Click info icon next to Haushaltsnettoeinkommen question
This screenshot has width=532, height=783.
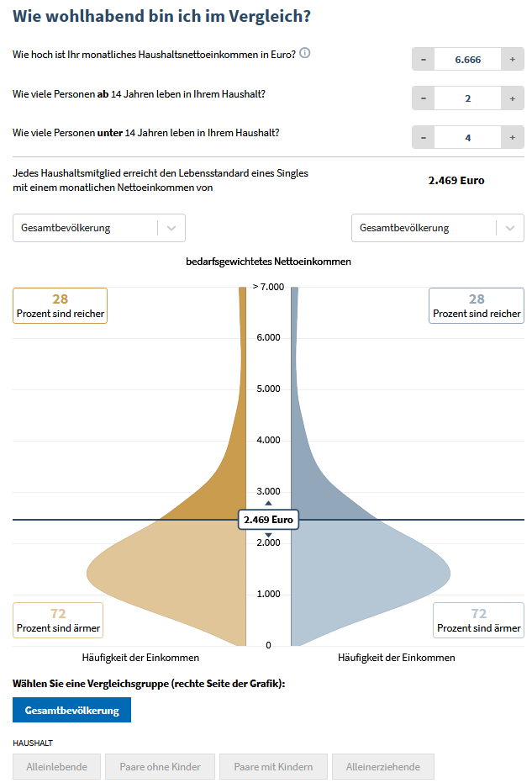[x=305, y=53]
